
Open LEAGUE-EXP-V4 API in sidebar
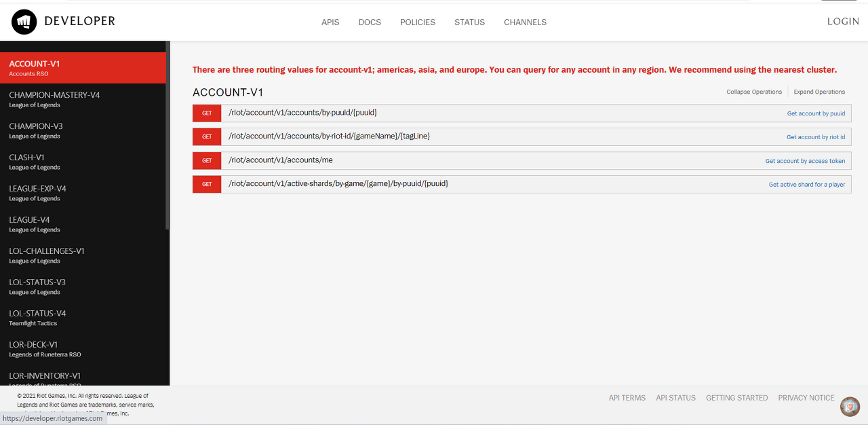point(83,193)
